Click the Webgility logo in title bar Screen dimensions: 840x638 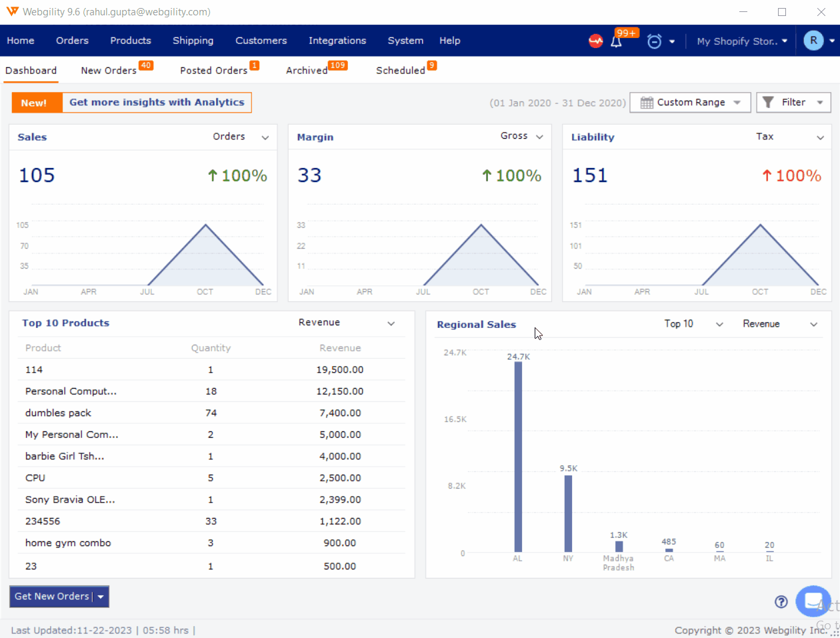pos(12,12)
